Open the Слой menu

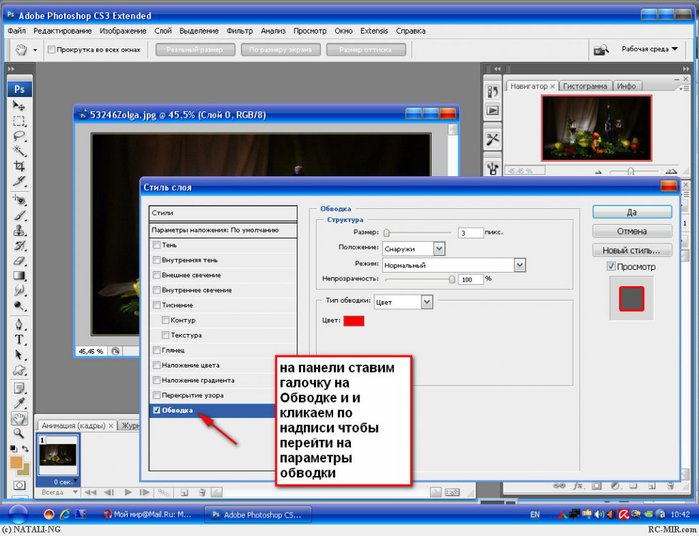pos(163,31)
